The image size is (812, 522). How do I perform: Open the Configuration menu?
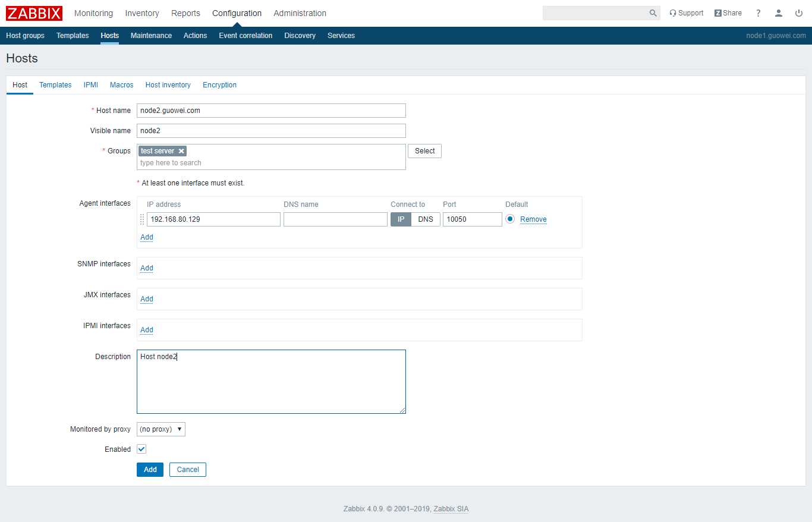(x=237, y=13)
